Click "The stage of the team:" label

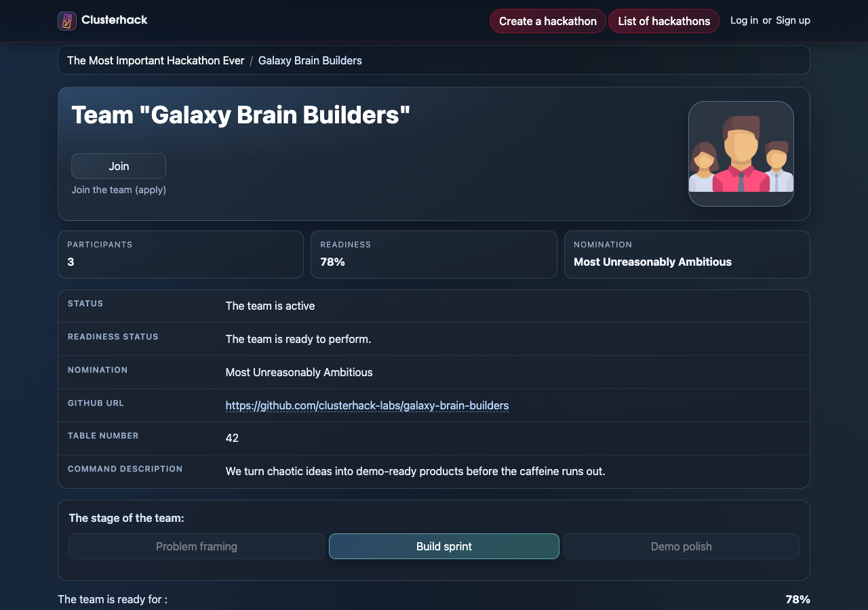126,518
